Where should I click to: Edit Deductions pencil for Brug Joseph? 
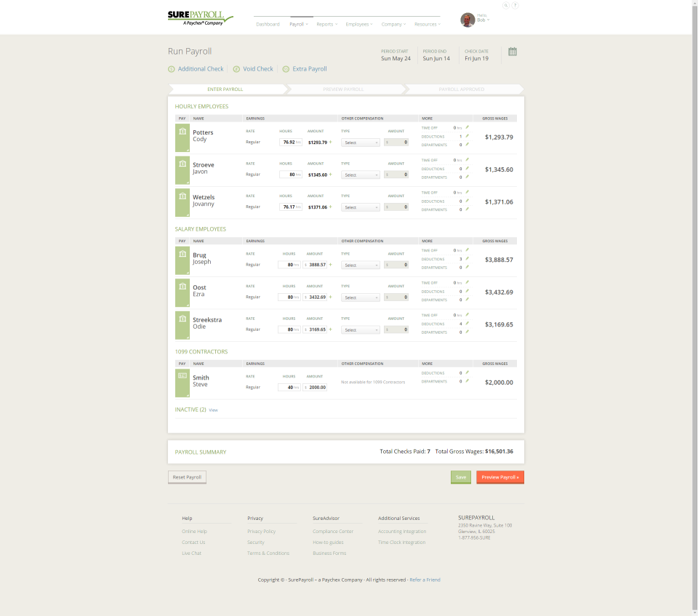(467, 258)
